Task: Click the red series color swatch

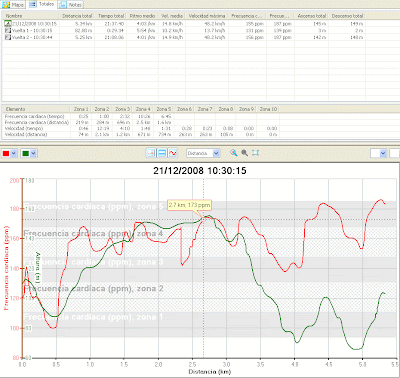Action: [x=6, y=153]
